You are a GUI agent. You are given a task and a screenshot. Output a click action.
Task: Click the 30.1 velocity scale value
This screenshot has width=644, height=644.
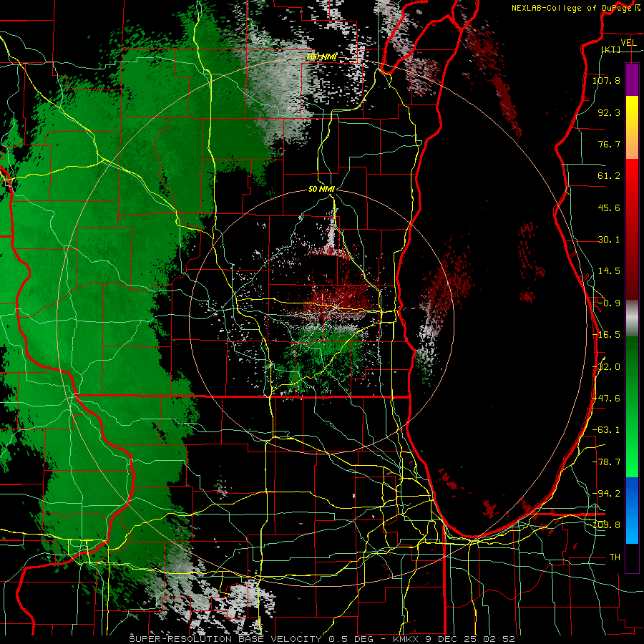coord(609,239)
